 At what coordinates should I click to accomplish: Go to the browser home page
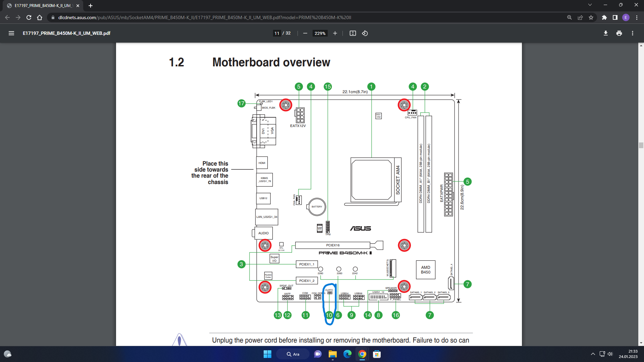click(x=40, y=17)
